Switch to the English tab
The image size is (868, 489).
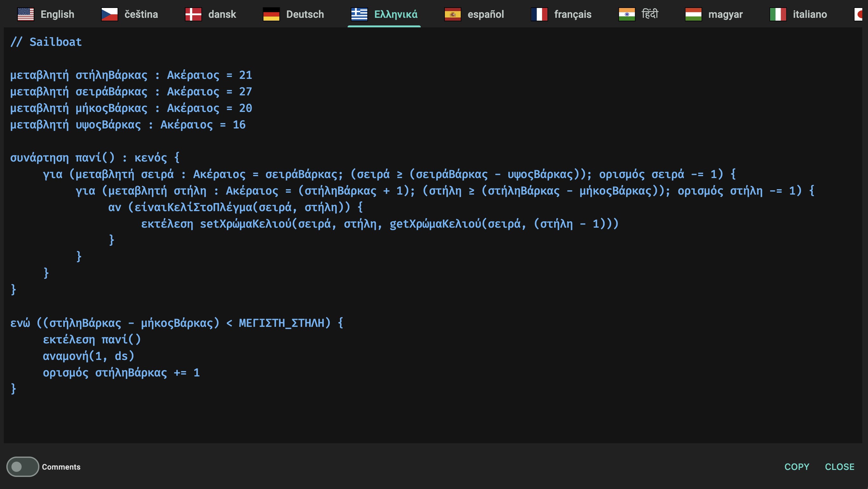[x=57, y=14]
